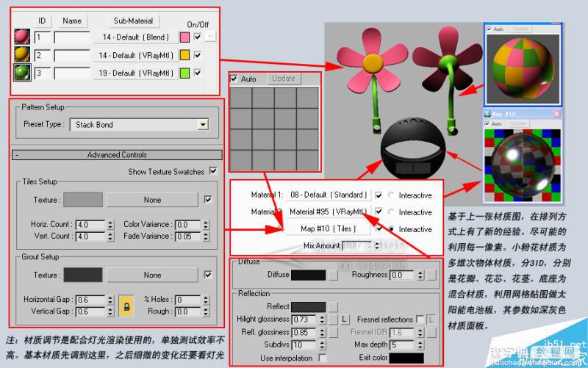Click the Update button in tiles preview window
This screenshot has width=588, height=368.
point(284,79)
